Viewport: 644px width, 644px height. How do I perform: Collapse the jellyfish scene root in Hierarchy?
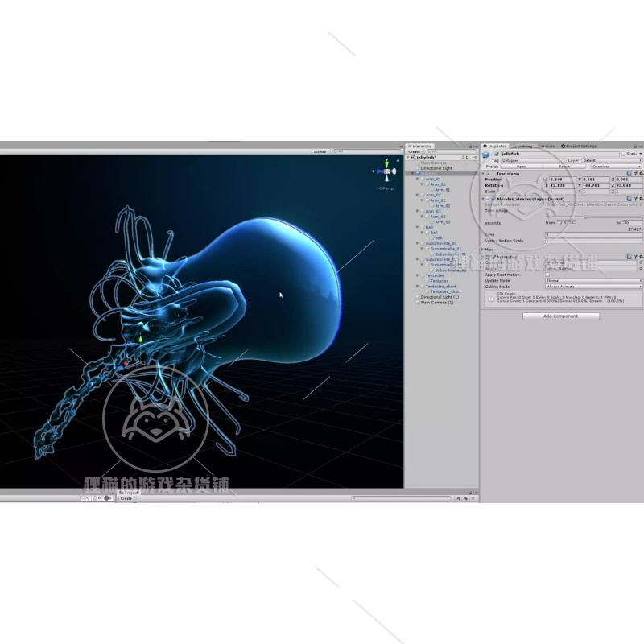pyautogui.click(x=408, y=157)
